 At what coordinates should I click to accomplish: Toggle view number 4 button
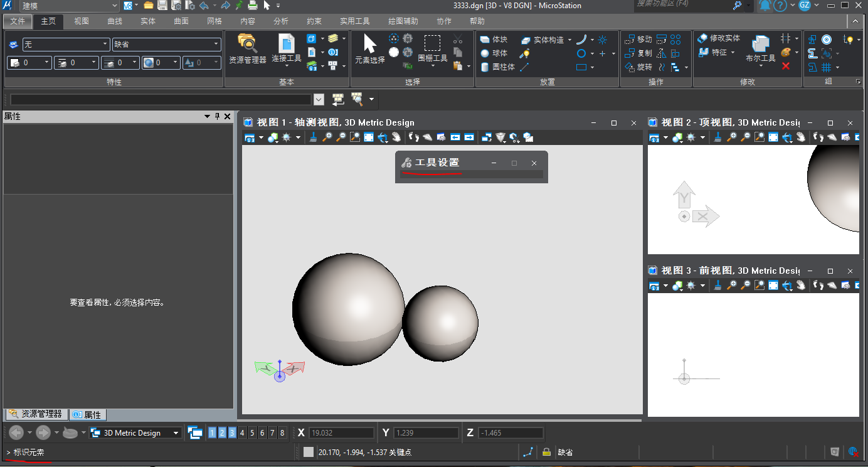tap(242, 432)
